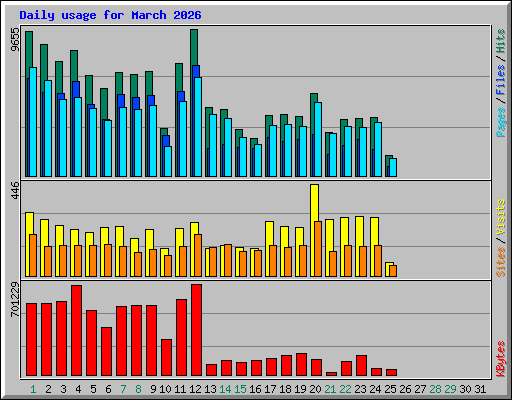Select day 17 on the date axis
Image resolution: width=512 pixels, height=400 pixels.
[270, 389]
